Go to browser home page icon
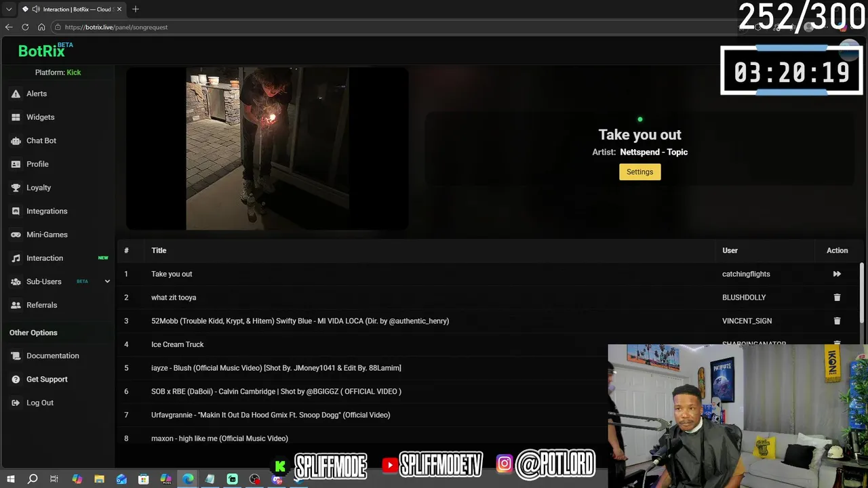Image resolution: width=868 pixels, height=488 pixels. click(x=41, y=27)
